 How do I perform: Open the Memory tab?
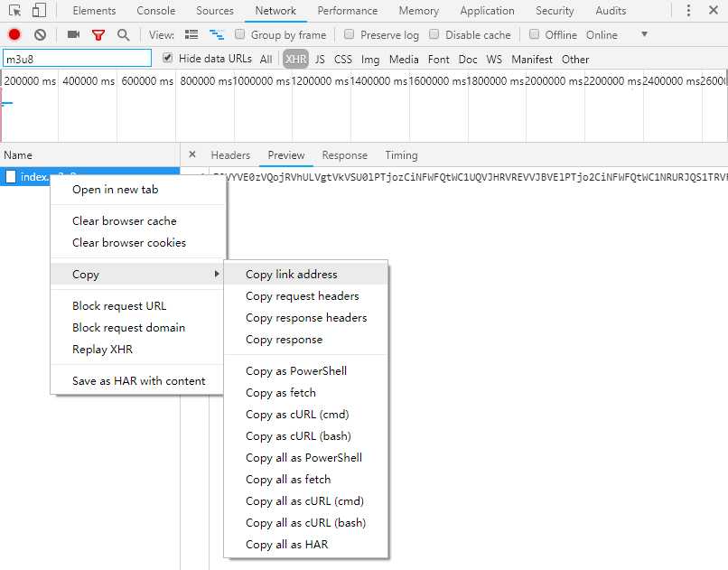coord(419,11)
